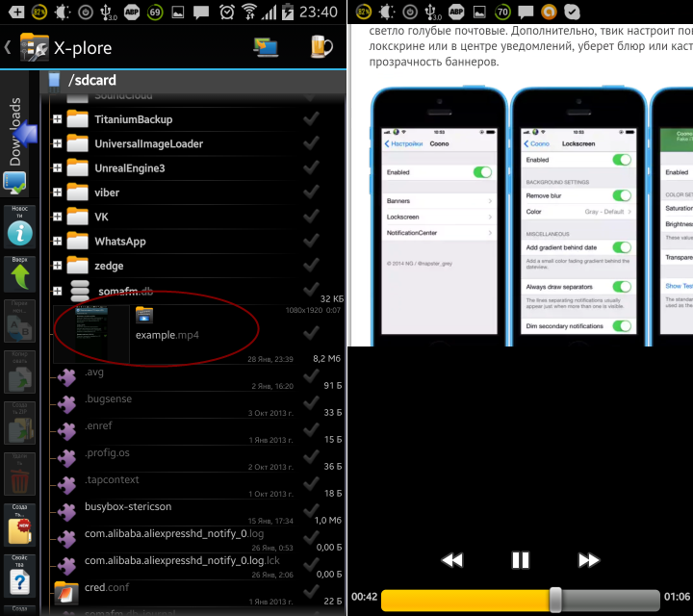
Task: Open the UniversalImageLoader folder
Action: (148, 143)
